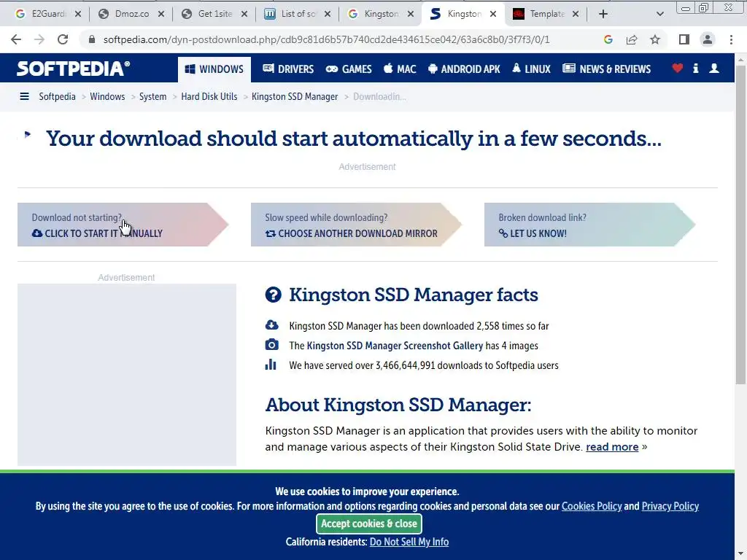Click the cloud download icon in facts

pos(271,325)
